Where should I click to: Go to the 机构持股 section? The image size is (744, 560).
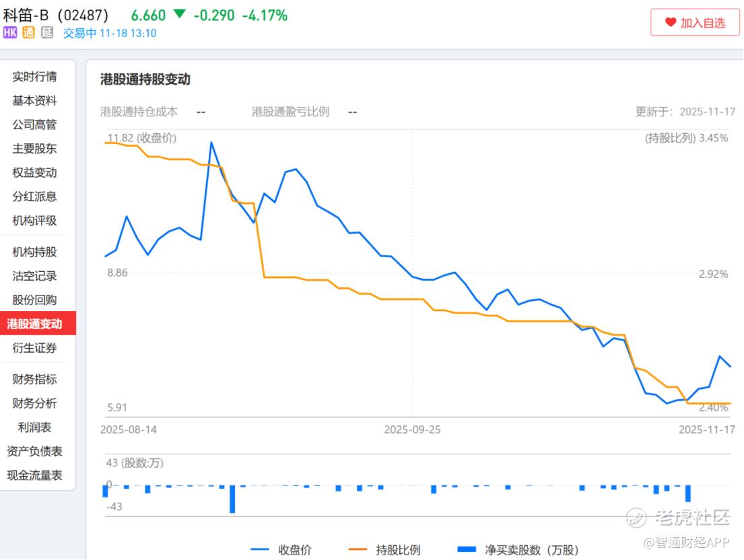click(x=34, y=252)
